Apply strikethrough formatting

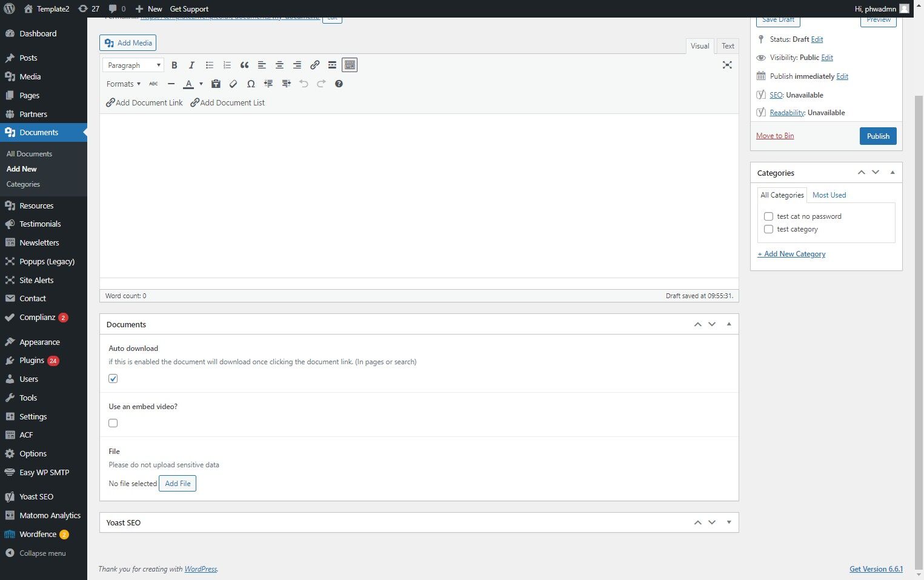pos(153,84)
